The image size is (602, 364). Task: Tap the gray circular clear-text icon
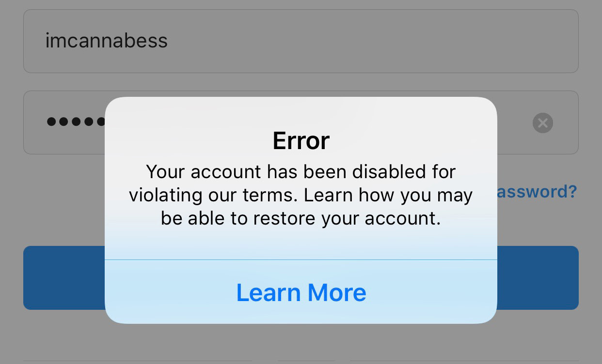pos(543,123)
